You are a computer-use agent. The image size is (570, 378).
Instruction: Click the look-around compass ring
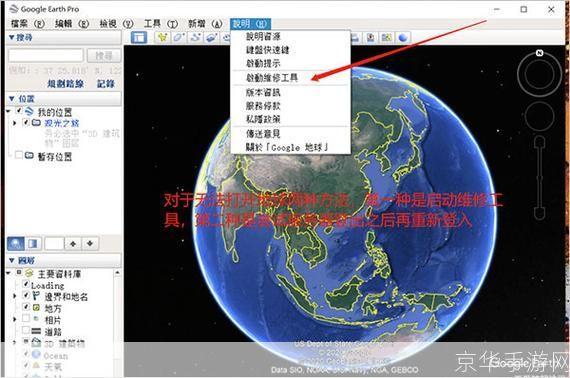coord(539,75)
